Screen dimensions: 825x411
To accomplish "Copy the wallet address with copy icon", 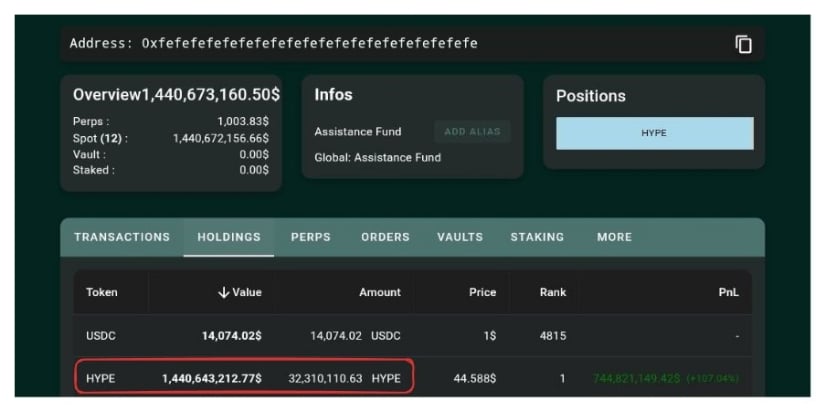I will click(x=743, y=44).
